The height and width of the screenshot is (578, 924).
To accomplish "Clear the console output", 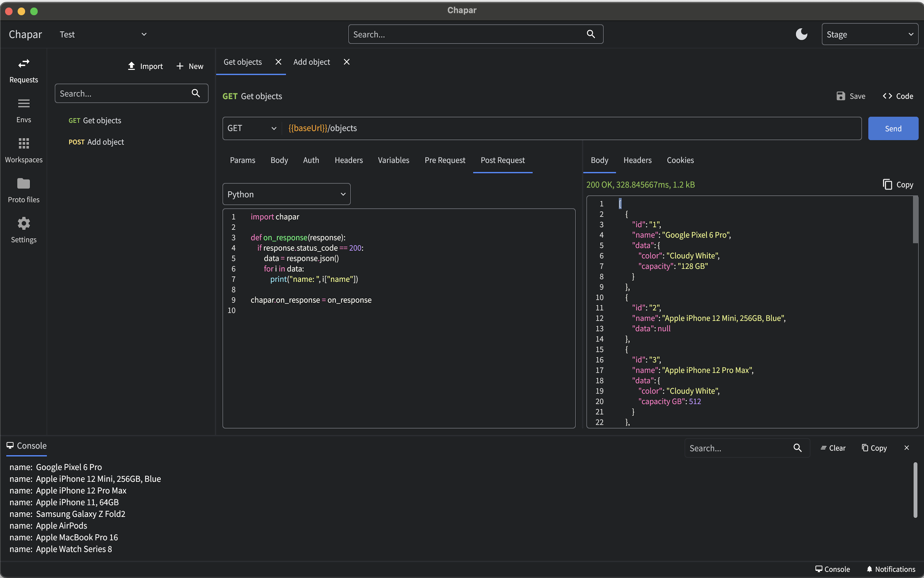I will pyautogui.click(x=833, y=448).
